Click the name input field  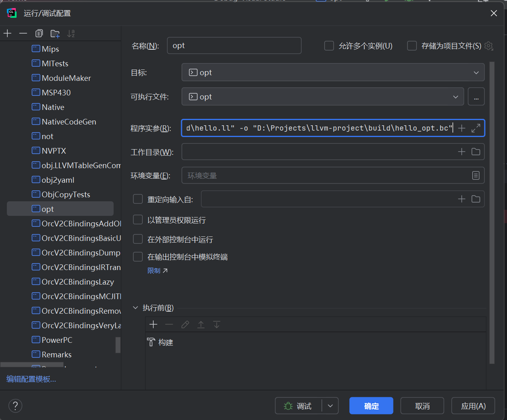coord(234,46)
